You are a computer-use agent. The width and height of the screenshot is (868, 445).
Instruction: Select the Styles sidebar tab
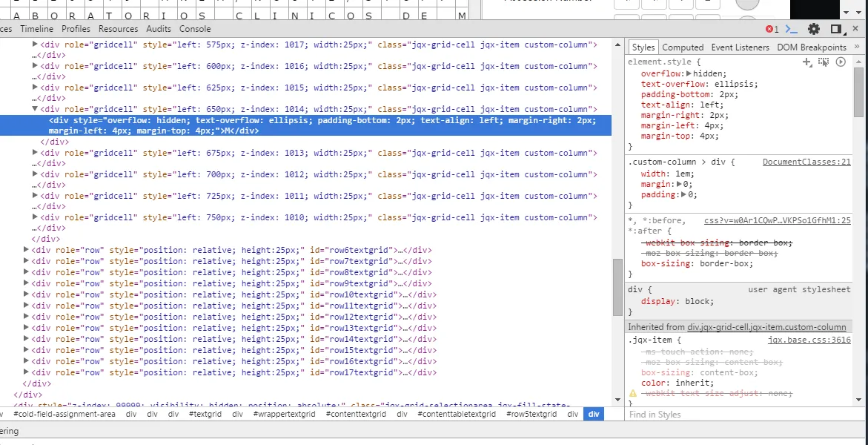[x=643, y=47]
